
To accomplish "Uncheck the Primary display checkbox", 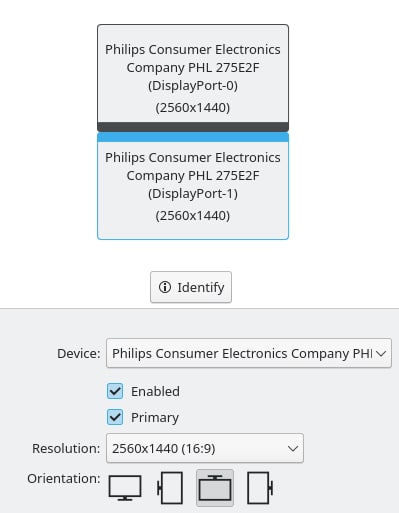I will [115, 417].
